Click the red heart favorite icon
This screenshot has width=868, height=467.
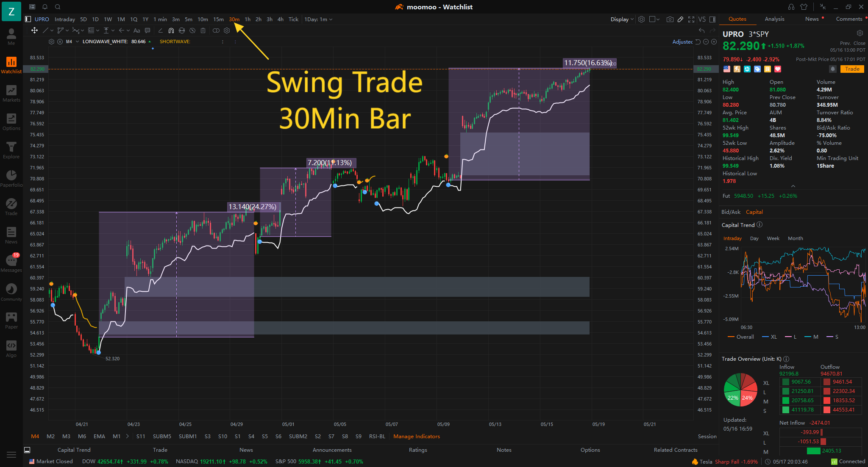[x=778, y=69]
